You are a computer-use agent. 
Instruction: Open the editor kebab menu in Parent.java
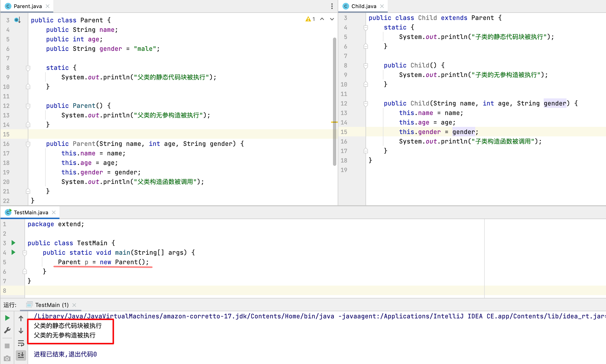[332, 6]
